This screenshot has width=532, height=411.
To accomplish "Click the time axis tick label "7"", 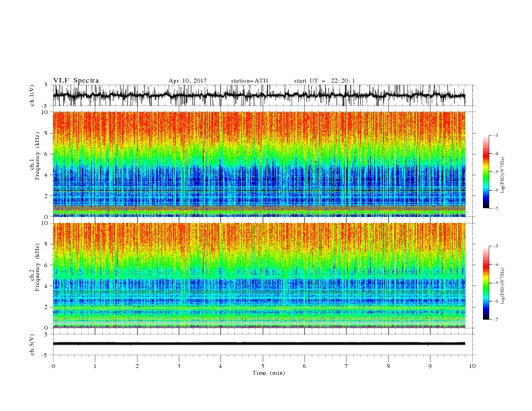I will point(347,366).
